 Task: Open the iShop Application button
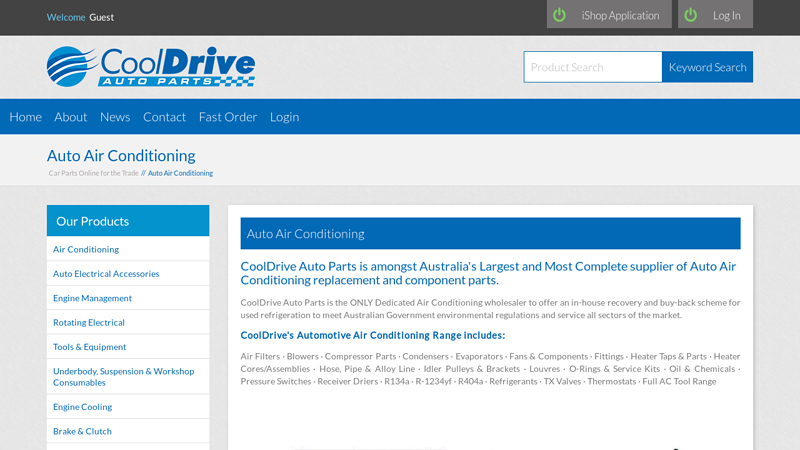[609, 14]
